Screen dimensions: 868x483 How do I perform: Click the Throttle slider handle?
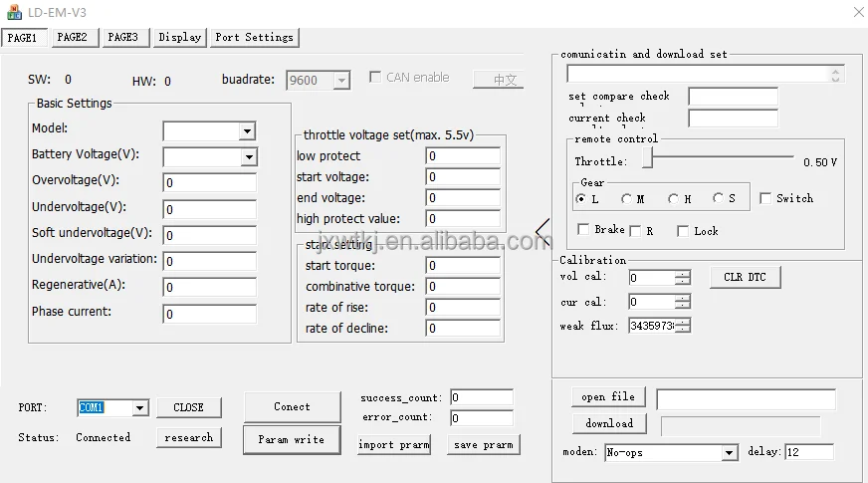pos(648,159)
